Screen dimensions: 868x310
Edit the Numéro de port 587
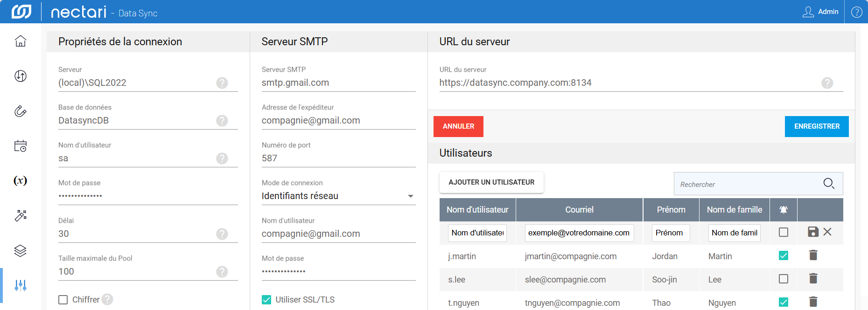pyautogui.click(x=338, y=158)
